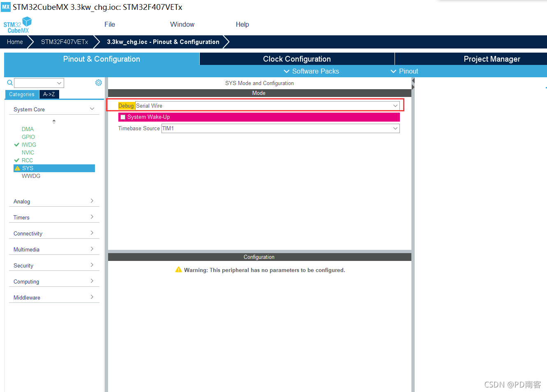Expand the Multimedia category

54,249
